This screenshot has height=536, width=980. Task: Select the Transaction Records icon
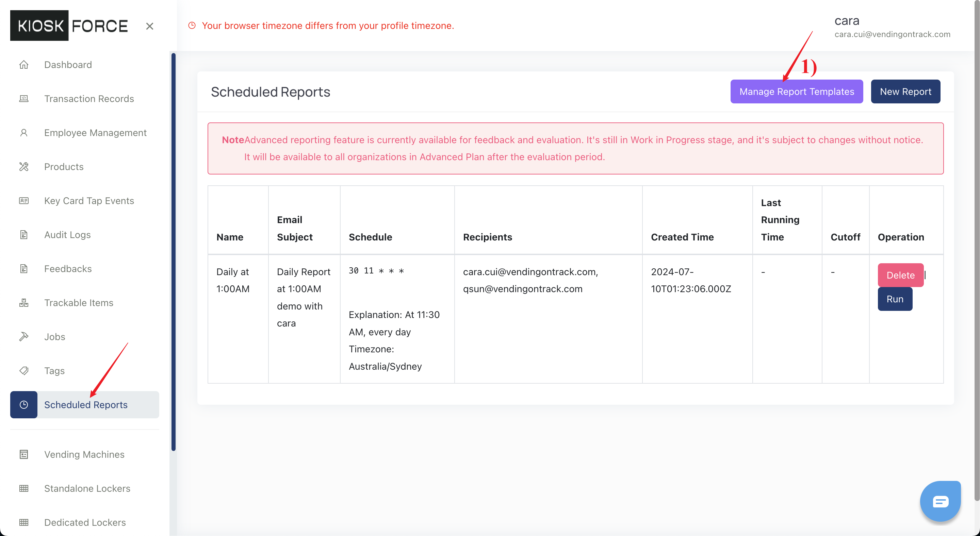click(x=24, y=98)
